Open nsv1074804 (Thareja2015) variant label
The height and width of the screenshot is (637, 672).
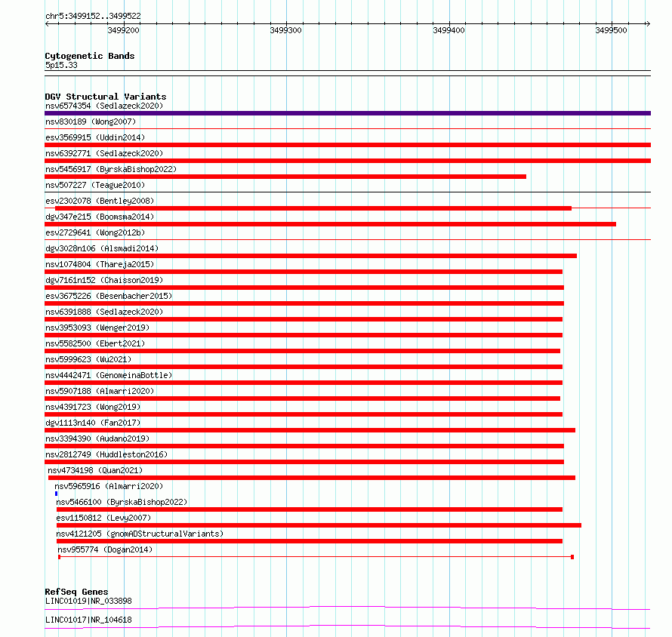point(100,264)
